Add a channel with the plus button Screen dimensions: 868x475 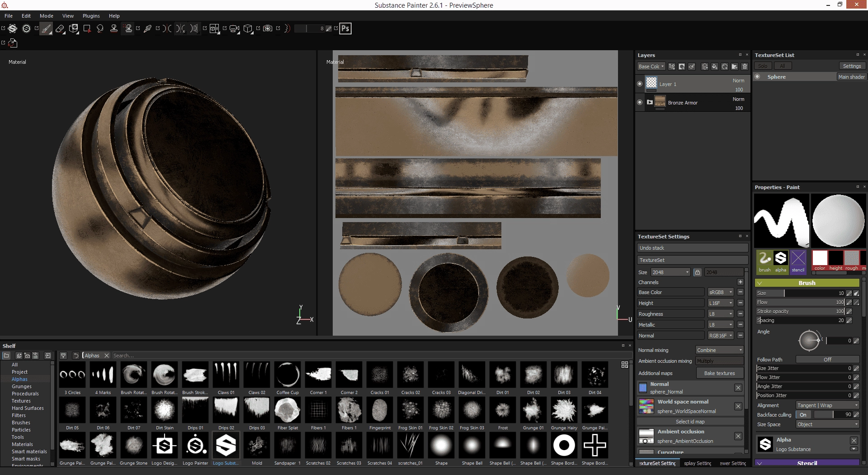(x=740, y=282)
